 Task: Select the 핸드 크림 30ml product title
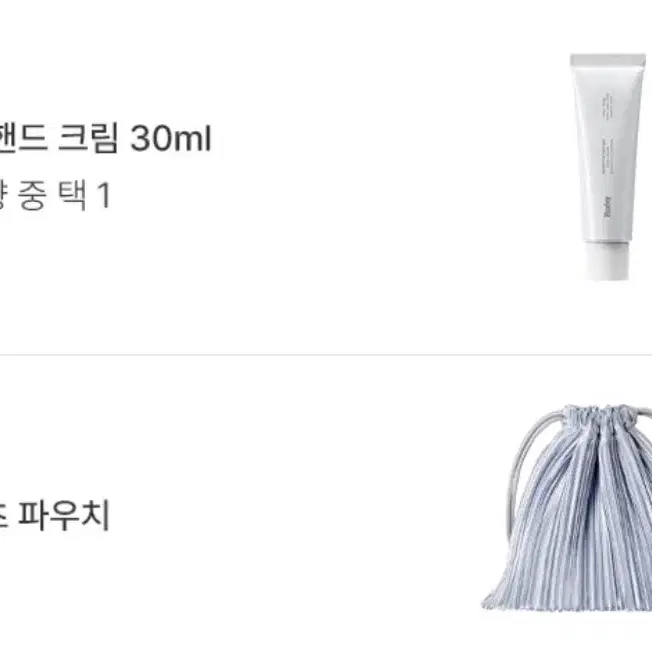pos(106,138)
